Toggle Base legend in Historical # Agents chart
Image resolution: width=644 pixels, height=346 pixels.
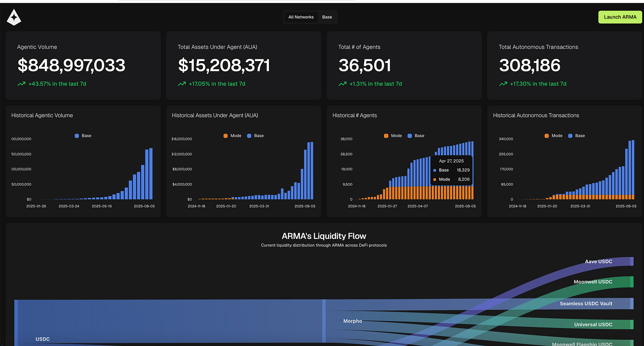point(416,135)
